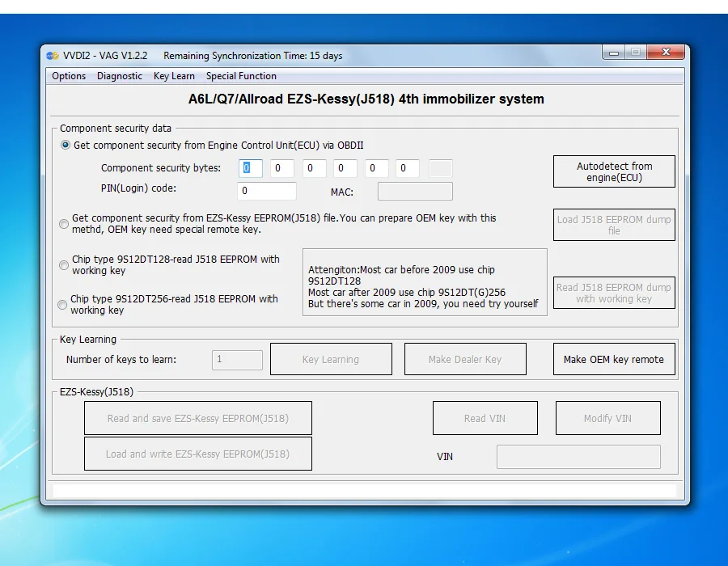Click the Read VIN button
The width and height of the screenshot is (728, 566).
pos(485,419)
